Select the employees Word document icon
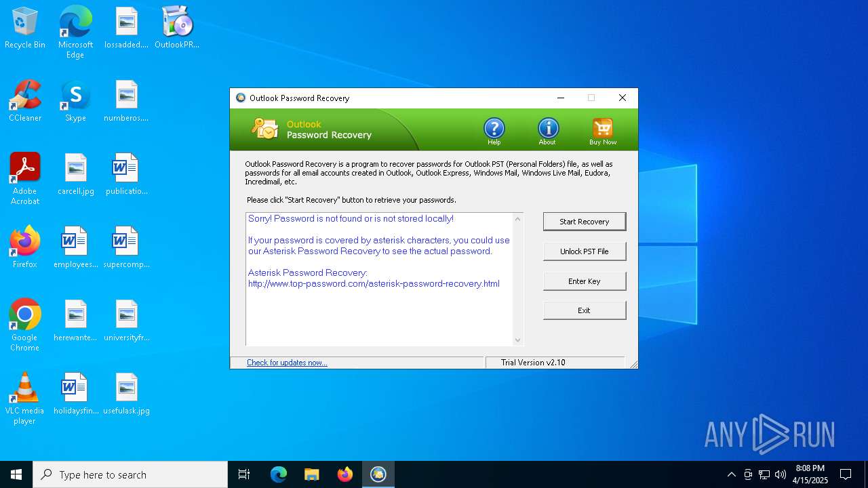The height and width of the screenshot is (488, 868). pos(75,248)
